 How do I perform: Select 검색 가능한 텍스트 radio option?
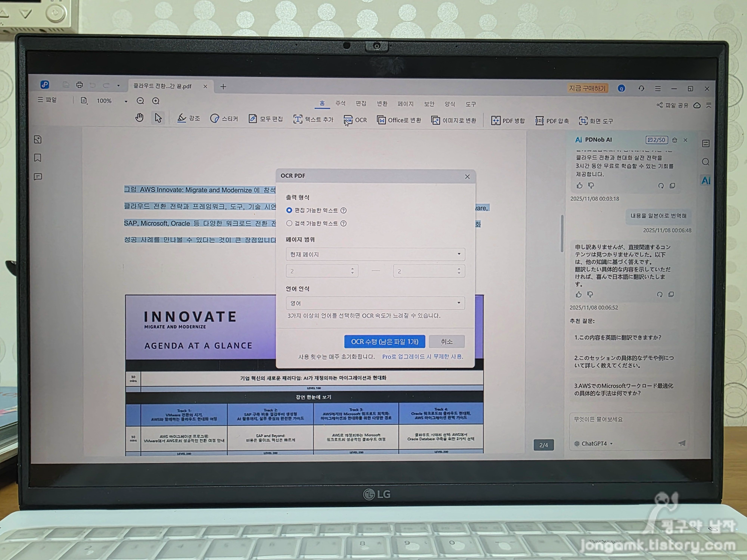(289, 223)
